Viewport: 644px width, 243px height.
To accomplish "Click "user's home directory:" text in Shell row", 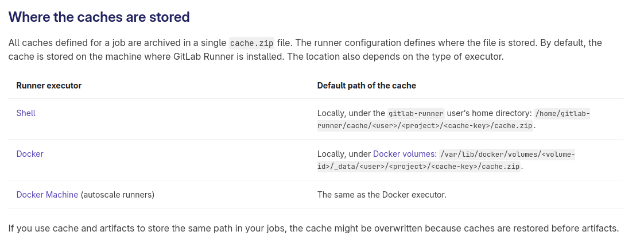I will tap(488, 113).
